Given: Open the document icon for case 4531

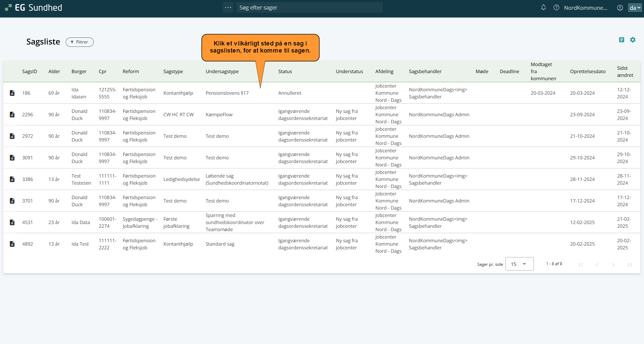Looking at the screenshot, I should [12, 222].
